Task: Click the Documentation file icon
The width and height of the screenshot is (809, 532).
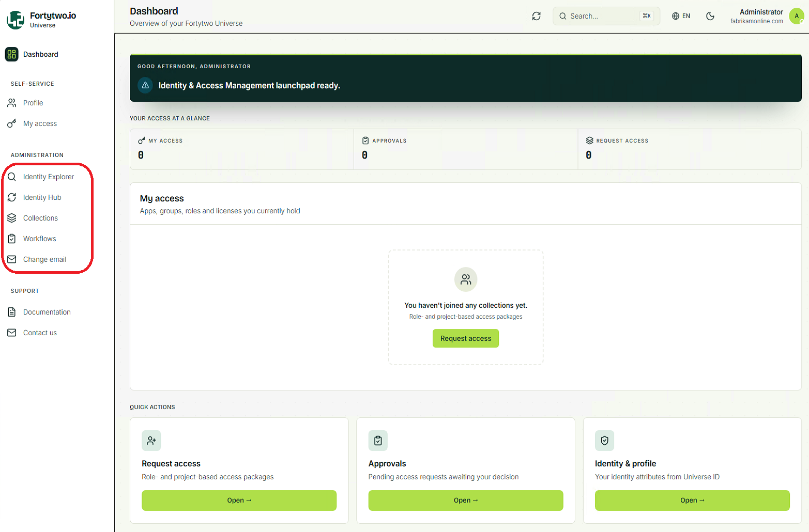Action: coord(12,312)
